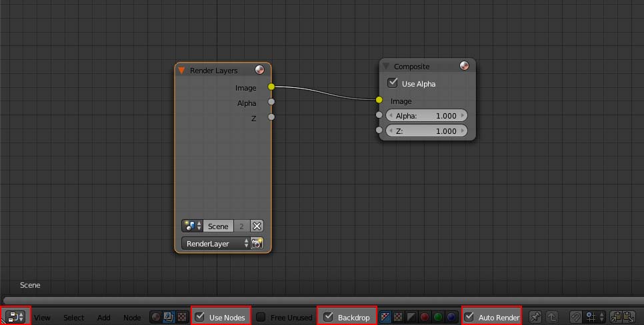Toggle Composite node preview sphere
The image size is (644, 325).
[x=464, y=66]
